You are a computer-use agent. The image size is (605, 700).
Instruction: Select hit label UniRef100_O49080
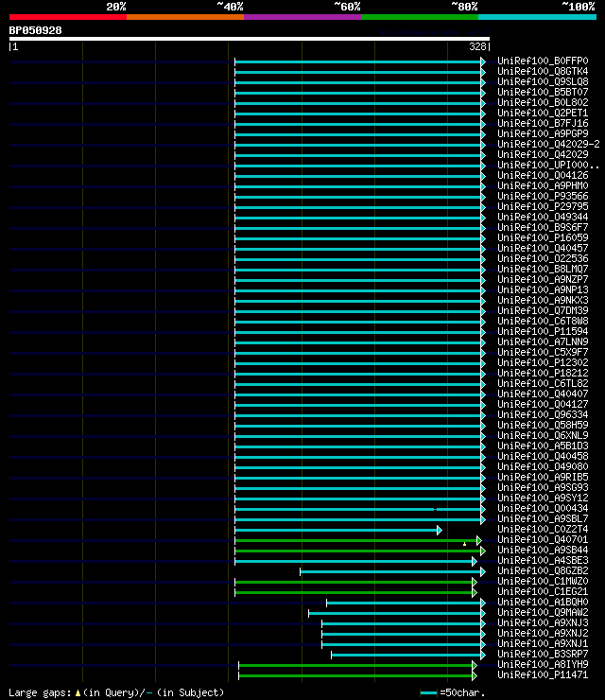coord(543,467)
